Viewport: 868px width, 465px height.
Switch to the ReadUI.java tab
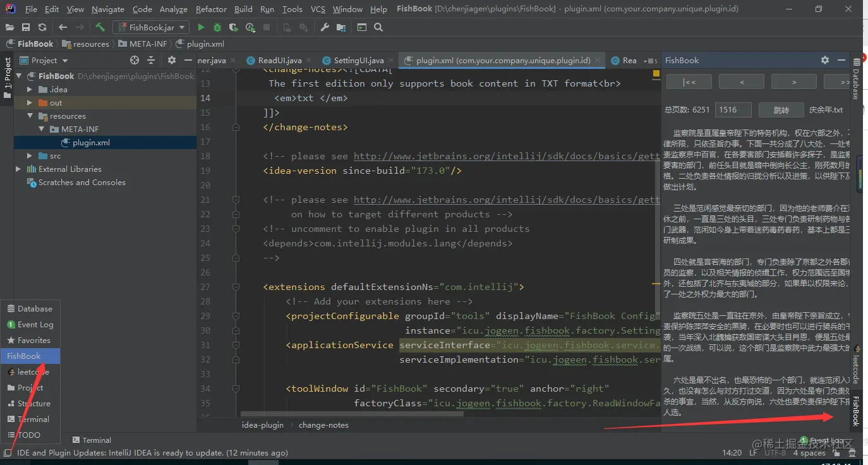coord(274,61)
